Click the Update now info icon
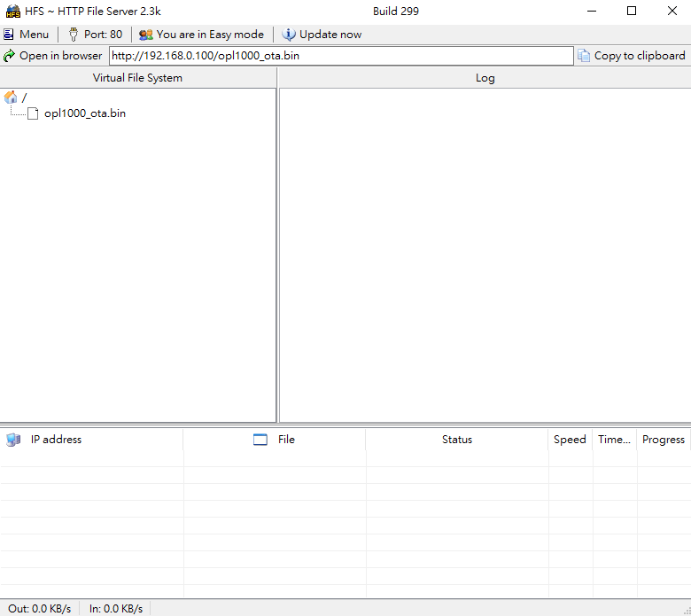The image size is (691, 616). coord(289,35)
